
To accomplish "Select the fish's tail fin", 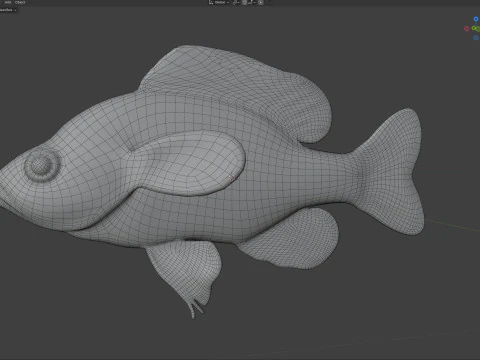I will click(x=390, y=172).
